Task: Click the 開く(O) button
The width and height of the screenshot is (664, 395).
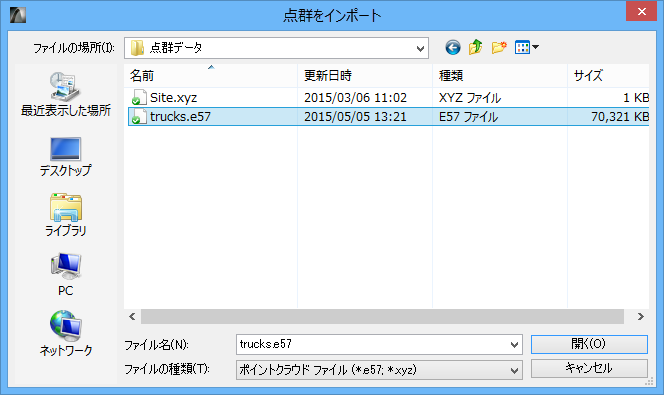Action: pyautogui.click(x=589, y=344)
